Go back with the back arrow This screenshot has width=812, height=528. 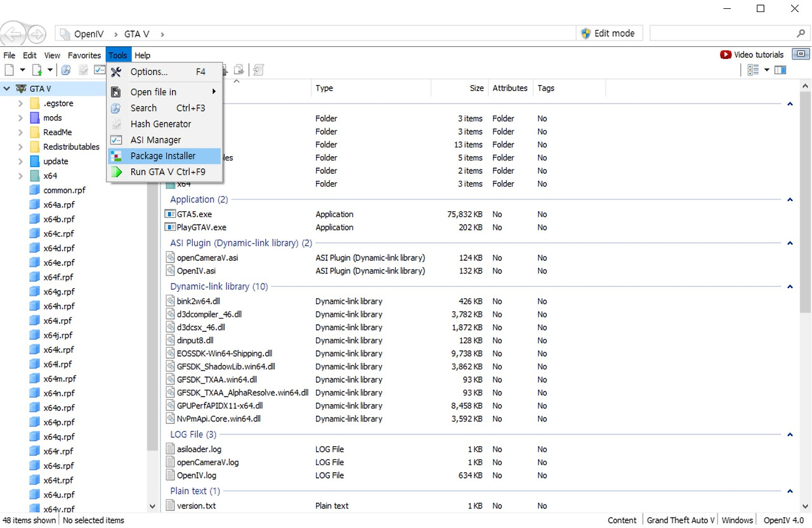pos(13,34)
